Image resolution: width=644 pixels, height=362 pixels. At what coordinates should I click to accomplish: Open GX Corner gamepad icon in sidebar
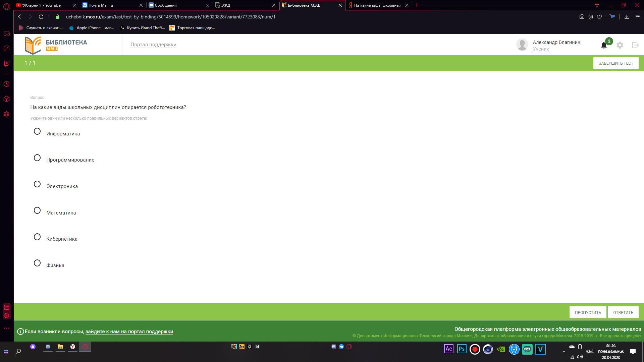(x=7, y=34)
